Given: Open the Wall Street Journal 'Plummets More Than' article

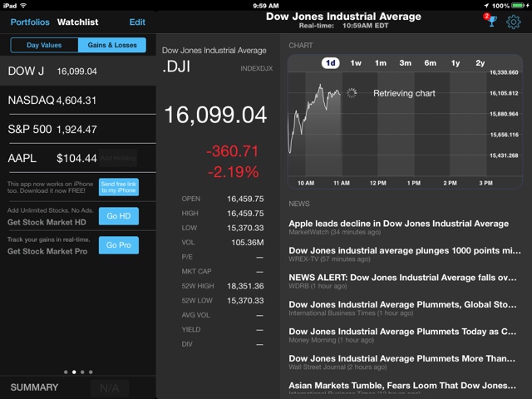Looking at the screenshot, I should pos(404,362).
